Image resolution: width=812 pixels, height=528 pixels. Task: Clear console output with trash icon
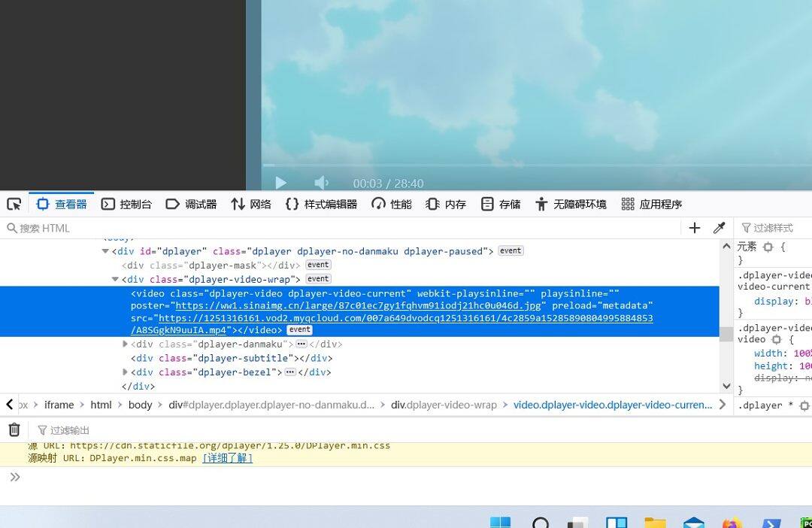tap(14, 429)
